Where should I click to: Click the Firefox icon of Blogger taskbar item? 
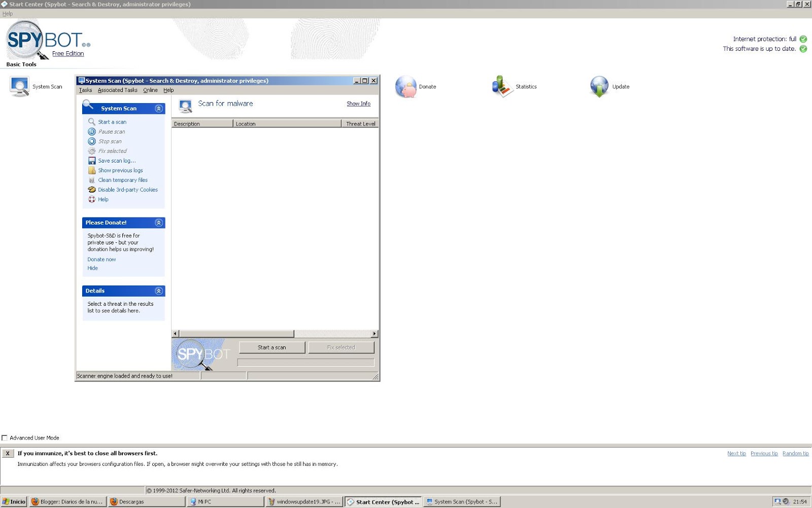tap(35, 501)
